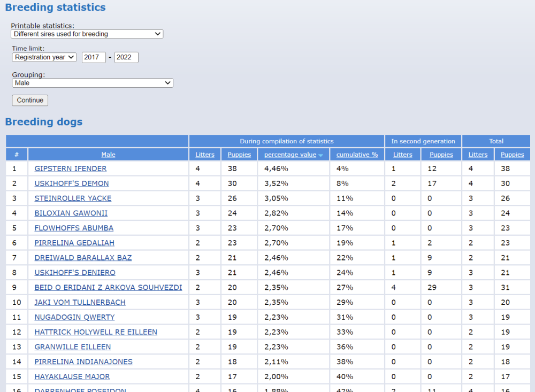Open the Registration year time limit dropdown
Viewport: 535px width, 392px height.
click(44, 57)
